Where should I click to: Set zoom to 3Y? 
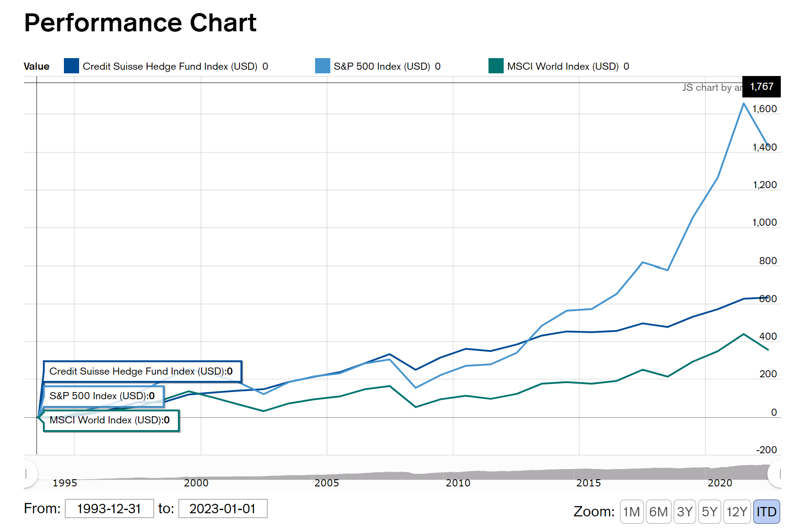pos(685,511)
